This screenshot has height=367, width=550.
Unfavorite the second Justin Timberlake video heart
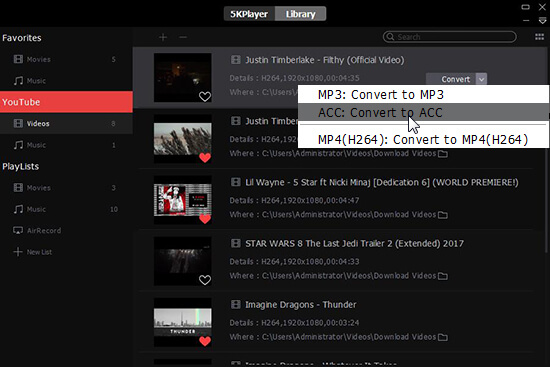point(205,158)
